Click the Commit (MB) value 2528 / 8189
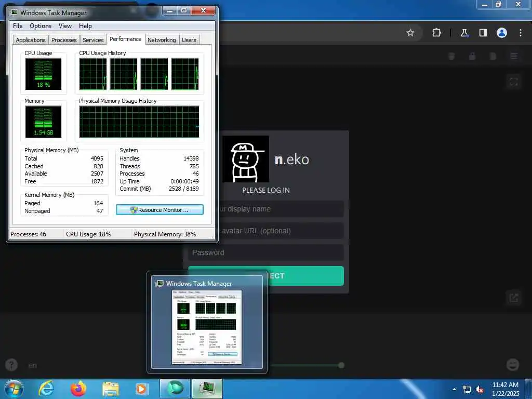This screenshot has width=532, height=399. [183, 189]
